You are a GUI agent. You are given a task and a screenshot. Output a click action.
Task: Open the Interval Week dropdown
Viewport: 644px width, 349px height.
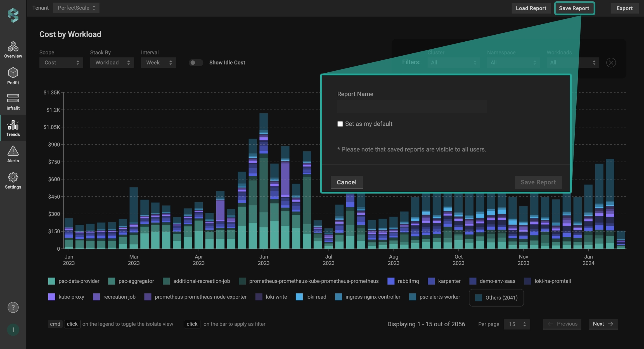coord(158,63)
